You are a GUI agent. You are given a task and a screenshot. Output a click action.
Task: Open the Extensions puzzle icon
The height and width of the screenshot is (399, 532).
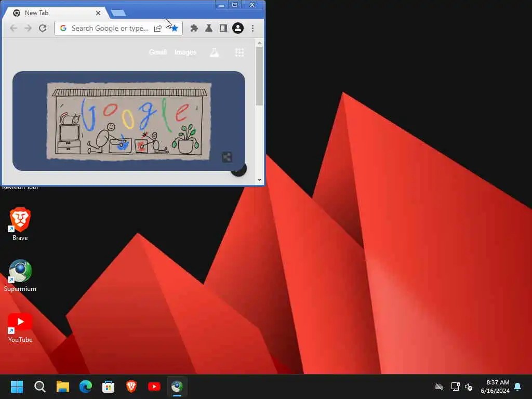coord(194,28)
